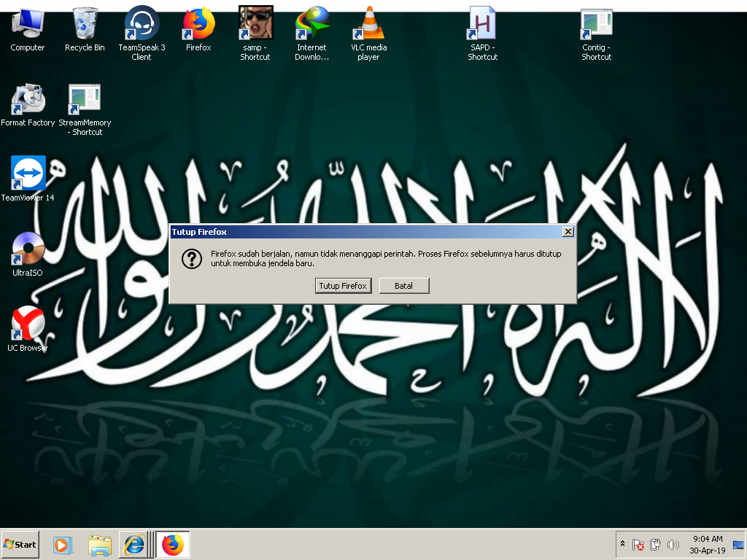Select VLC media player icon
This screenshot has height=560, width=747.
[x=368, y=34]
